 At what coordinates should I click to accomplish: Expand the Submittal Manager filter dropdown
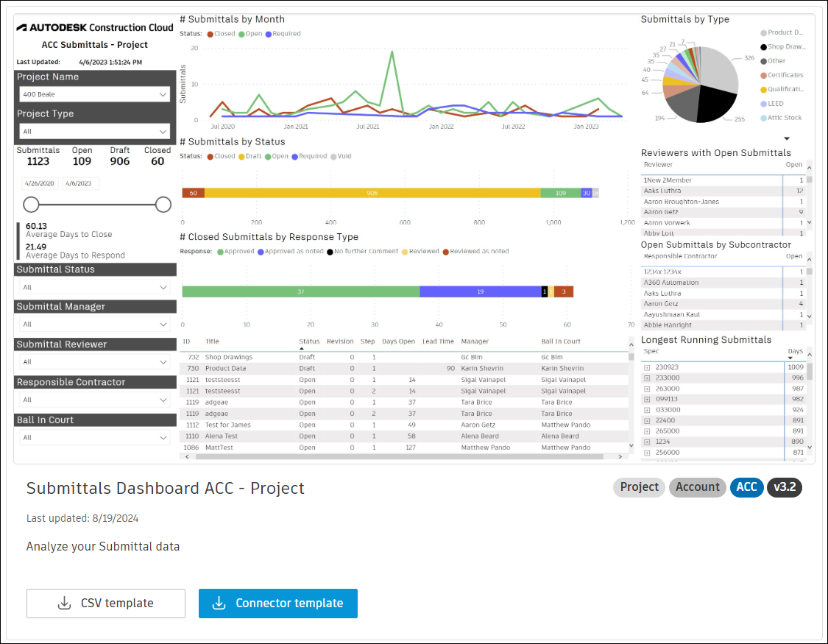[x=95, y=324]
